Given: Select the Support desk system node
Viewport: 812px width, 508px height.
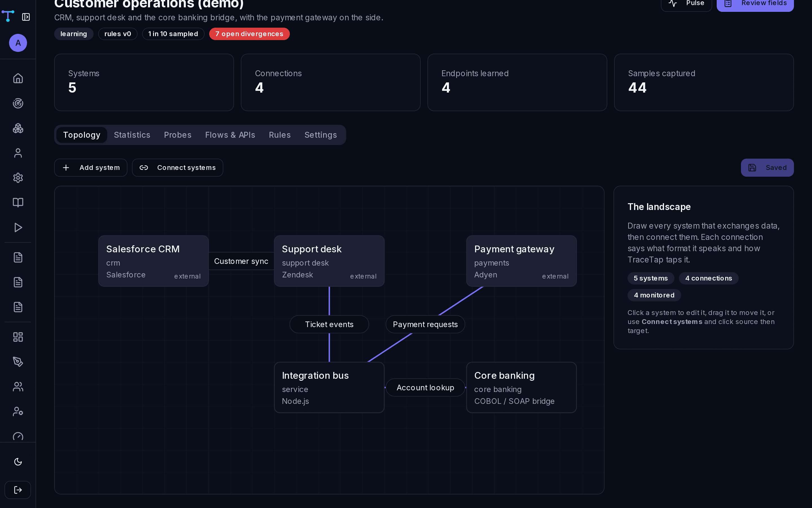Looking at the screenshot, I should [329, 261].
